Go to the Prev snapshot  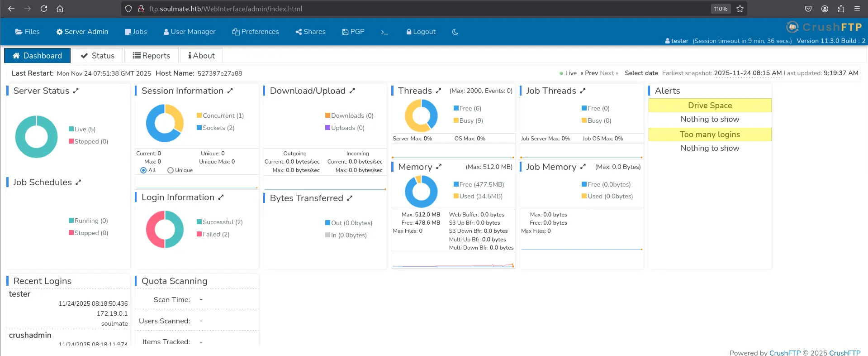click(589, 73)
